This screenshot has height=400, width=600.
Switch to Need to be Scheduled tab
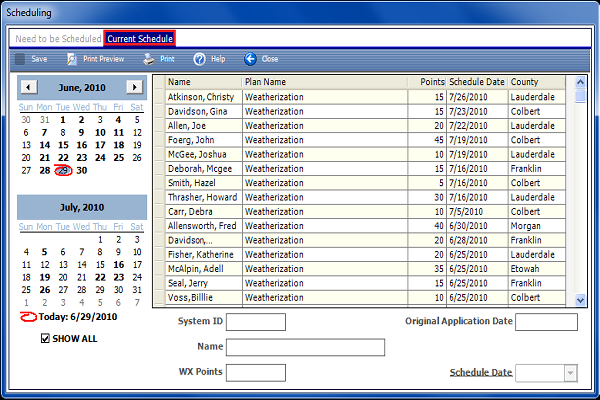click(58, 38)
